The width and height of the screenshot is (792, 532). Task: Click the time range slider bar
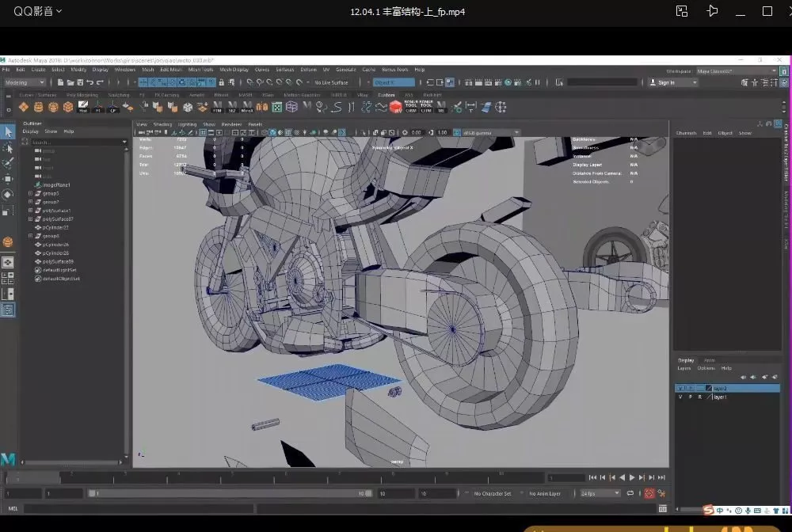[x=230, y=493]
